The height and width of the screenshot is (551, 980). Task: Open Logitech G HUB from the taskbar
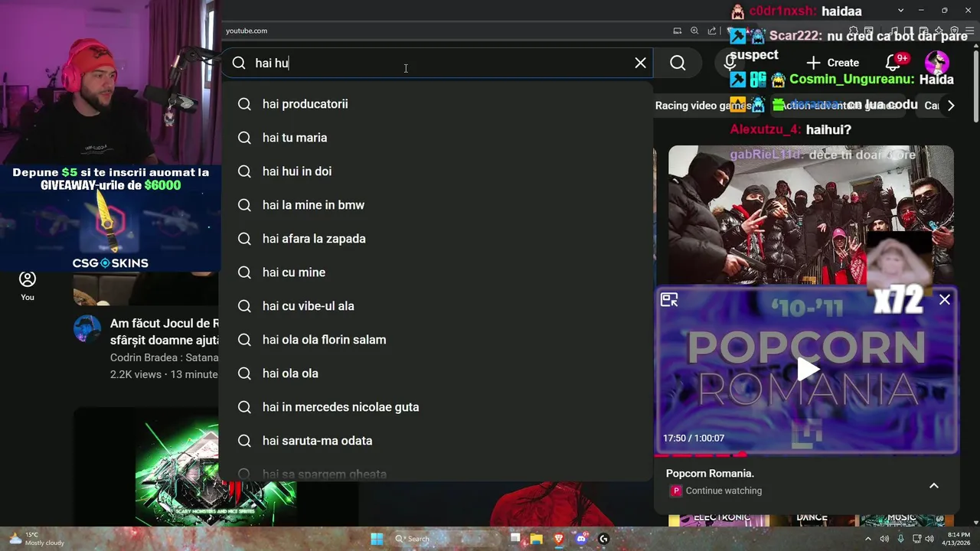tap(603, 539)
